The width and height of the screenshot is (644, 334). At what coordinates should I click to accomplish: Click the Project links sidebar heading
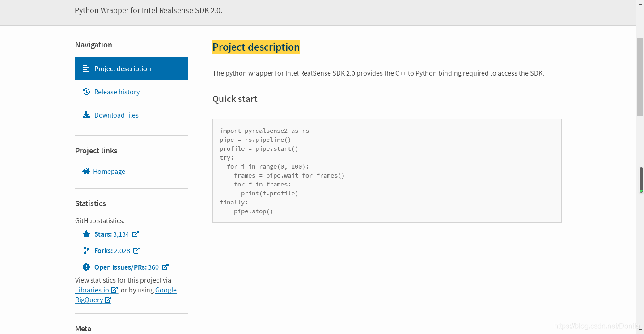pyautogui.click(x=96, y=151)
